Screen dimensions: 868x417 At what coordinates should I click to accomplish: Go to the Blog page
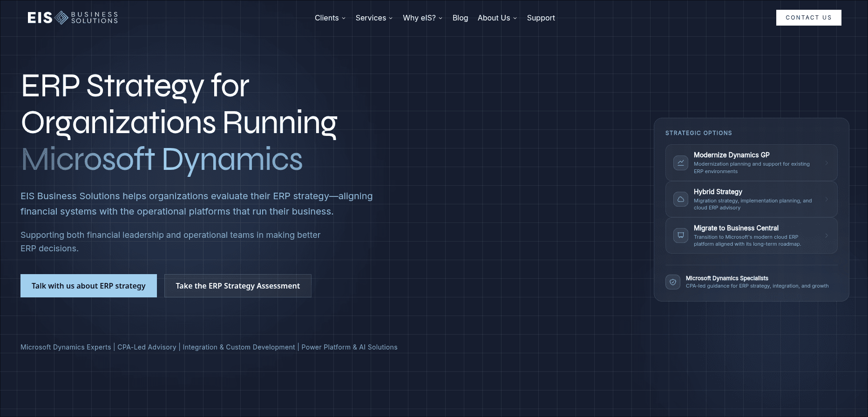[x=460, y=18]
